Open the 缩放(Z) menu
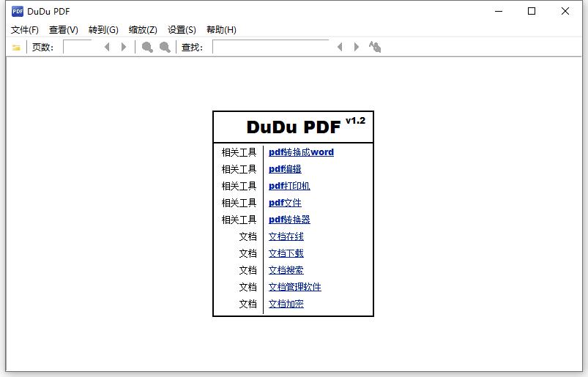The height and width of the screenshot is (377, 588). [x=143, y=29]
